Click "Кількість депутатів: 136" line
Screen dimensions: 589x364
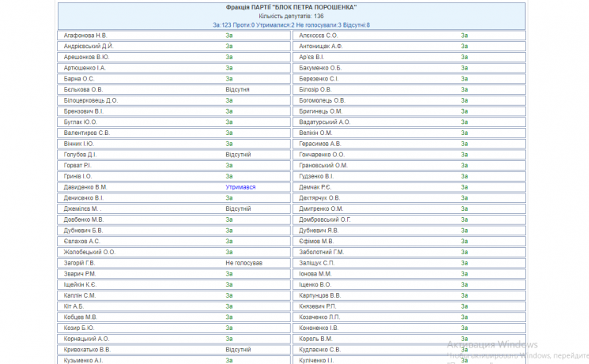coord(291,16)
